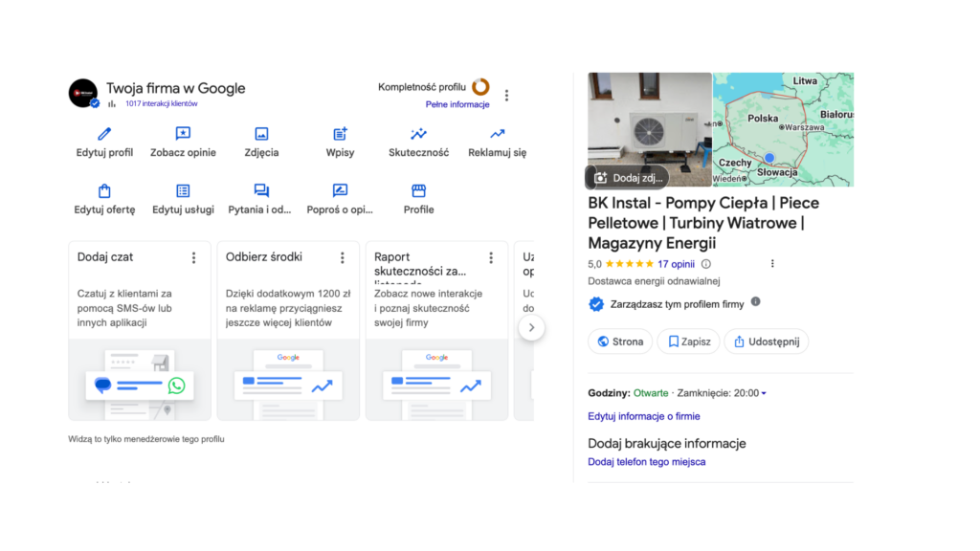Open Zobacz opinie reviews icon
Viewport: 980px width, 551px height.
[183, 134]
